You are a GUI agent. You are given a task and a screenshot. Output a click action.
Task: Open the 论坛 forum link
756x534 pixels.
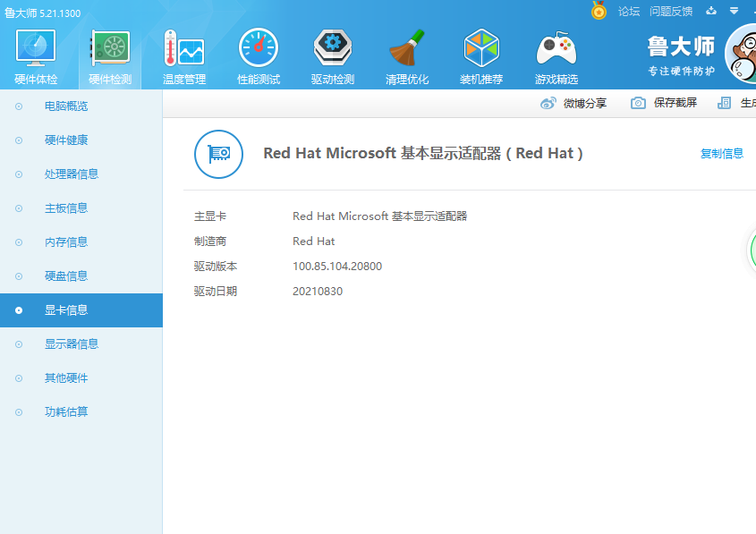tap(629, 11)
